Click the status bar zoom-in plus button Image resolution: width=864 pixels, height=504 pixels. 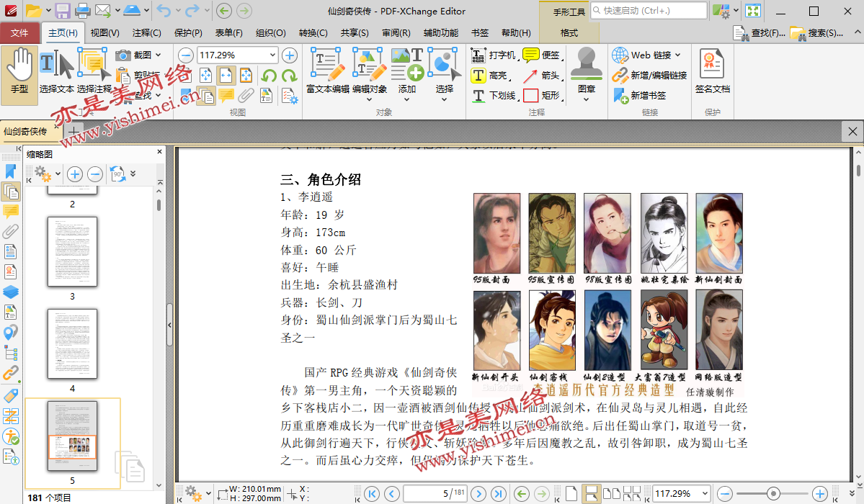click(820, 493)
